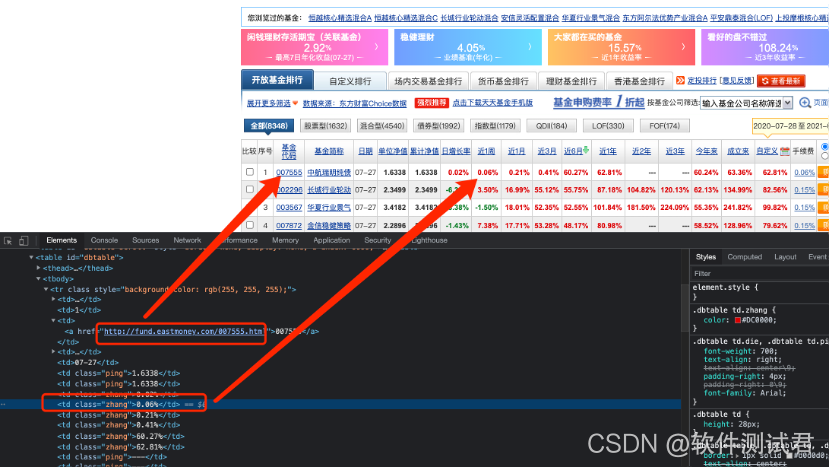Select the 全部(8348) filter

pos(269,126)
